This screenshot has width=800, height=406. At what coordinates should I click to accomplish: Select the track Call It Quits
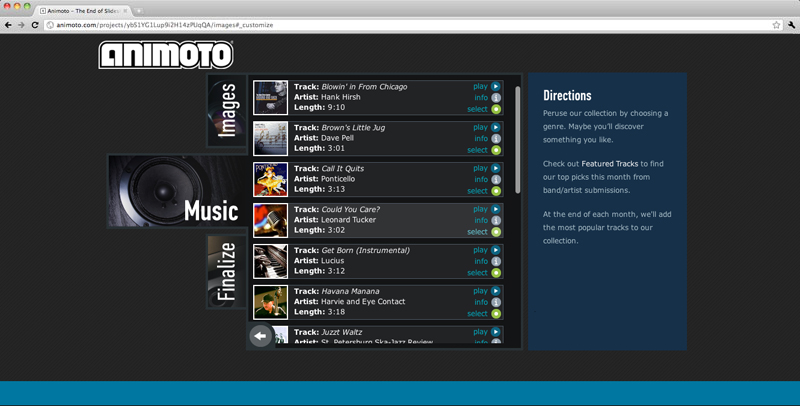[x=484, y=191]
